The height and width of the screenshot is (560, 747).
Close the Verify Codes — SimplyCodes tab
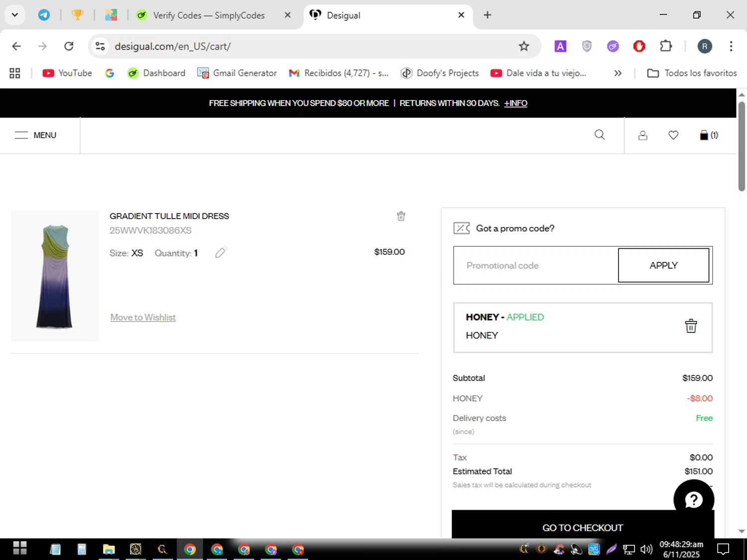(x=287, y=15)
